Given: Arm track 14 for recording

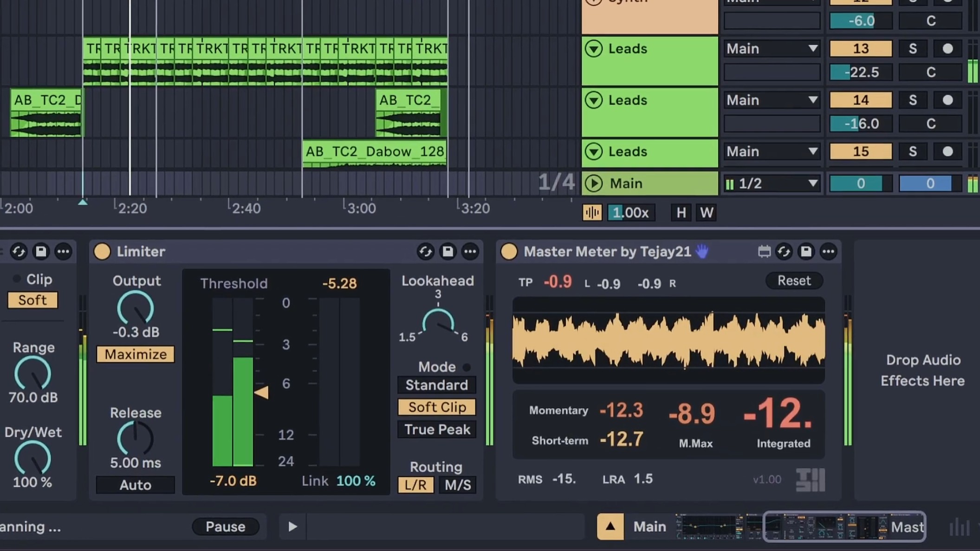Looking at the screenshot, I should [x=948, y=100].
